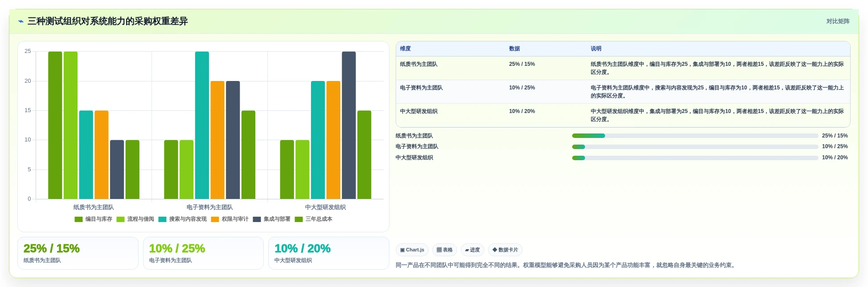Click the lightning icon beside the title
The image size is (868, 287).
[x=21, y=21]
